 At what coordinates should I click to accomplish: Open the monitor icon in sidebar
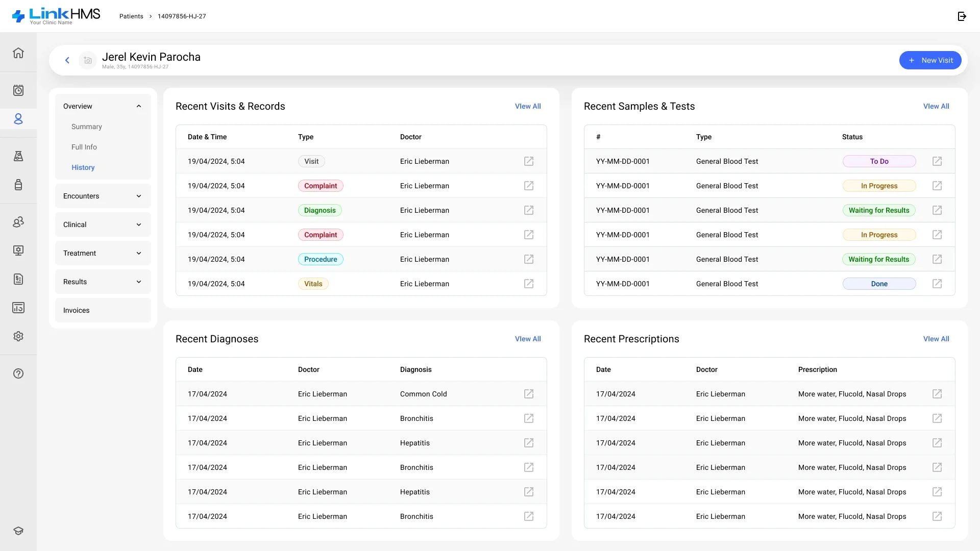[18, 251]
